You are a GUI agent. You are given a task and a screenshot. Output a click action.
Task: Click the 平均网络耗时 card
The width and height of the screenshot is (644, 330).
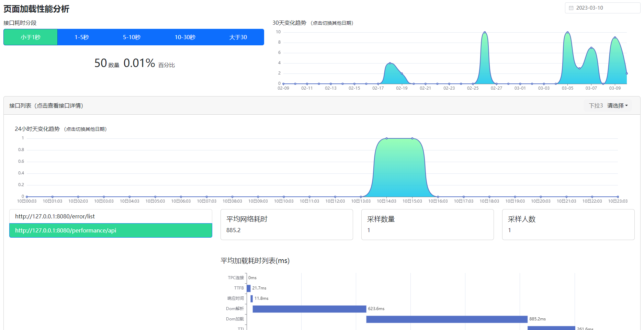[287, 225]
